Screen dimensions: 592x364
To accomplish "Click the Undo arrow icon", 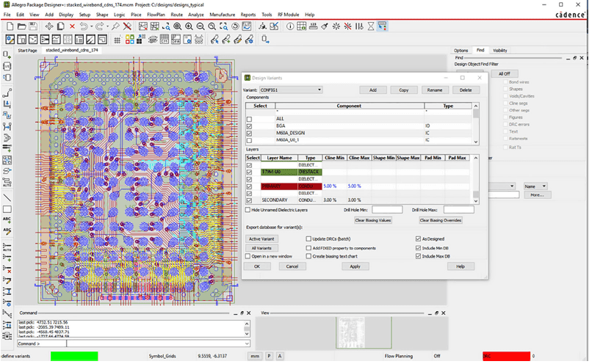I will click(x=84, y=26).
